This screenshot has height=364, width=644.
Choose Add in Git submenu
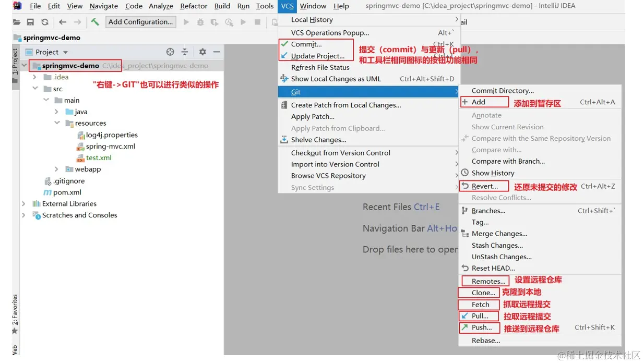coord(540,102)
